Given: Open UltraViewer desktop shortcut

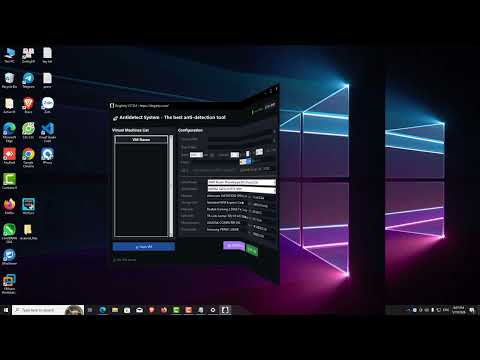Looking at the screenshot, I should tap(9, 257).
